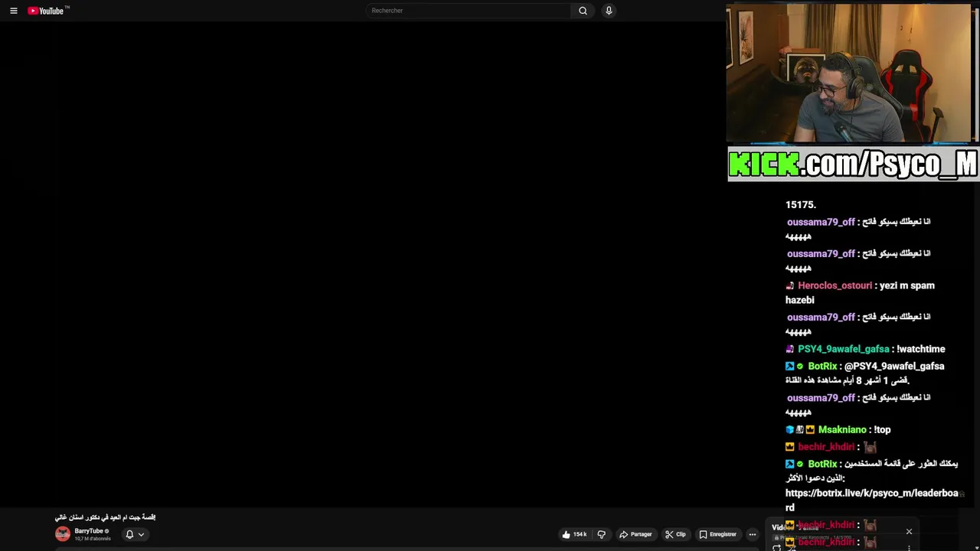Click the badge icon beside Heroclos_ostouri
Image resolution: width=980 pixels, height=551 pixels.
click(x=790, y=285)
